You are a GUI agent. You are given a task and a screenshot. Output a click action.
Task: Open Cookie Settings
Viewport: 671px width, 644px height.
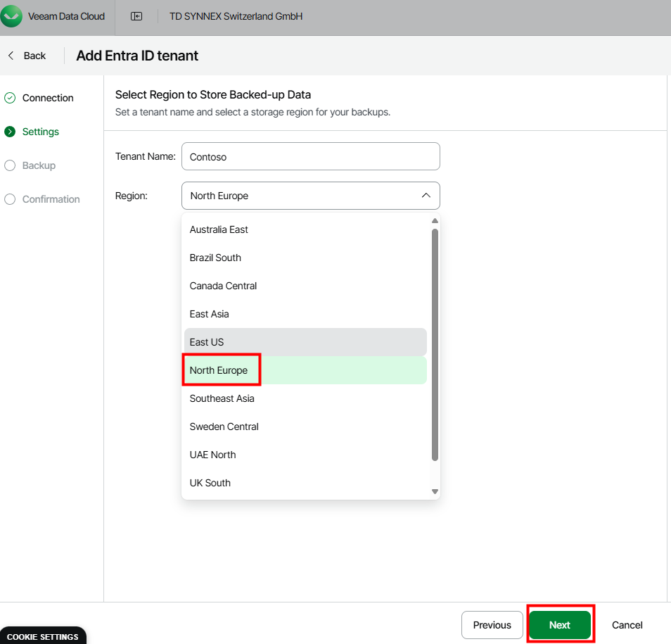tap(43, 636)
